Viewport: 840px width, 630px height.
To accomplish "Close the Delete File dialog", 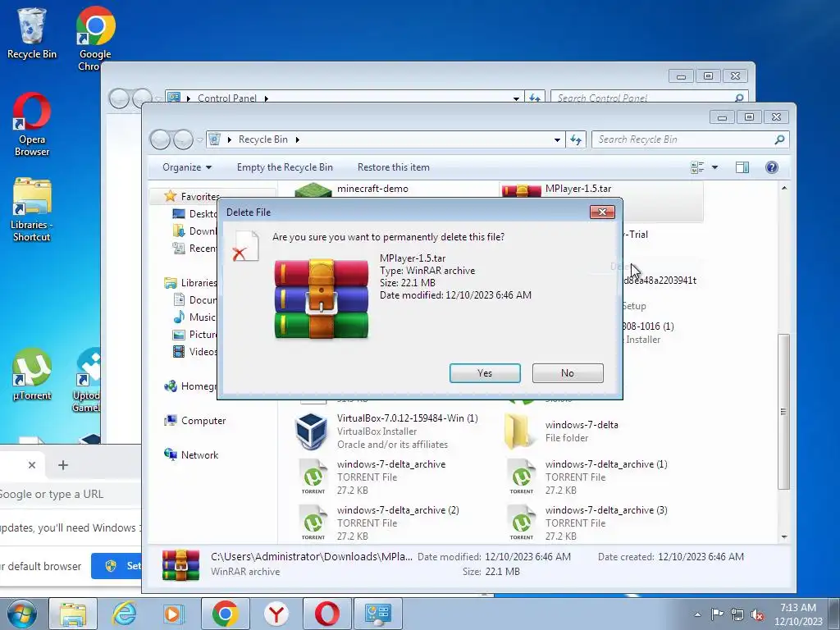I will [602, 212].
